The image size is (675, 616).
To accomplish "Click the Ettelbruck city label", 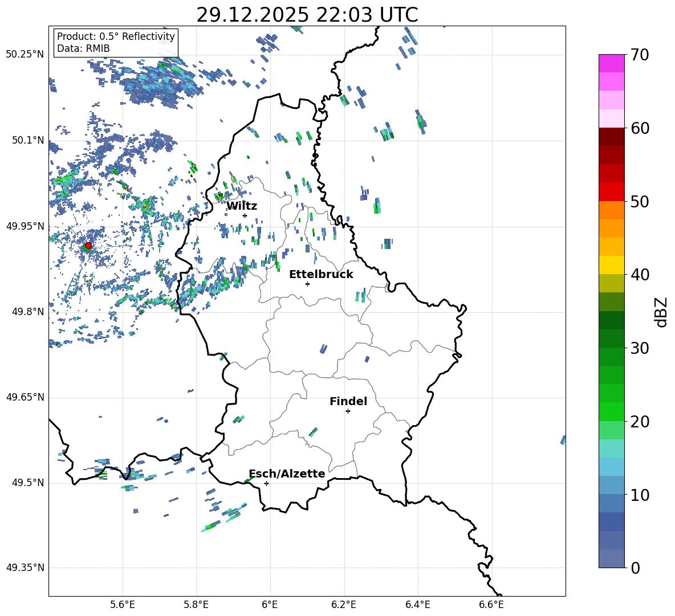I will [x=321, y=275].
